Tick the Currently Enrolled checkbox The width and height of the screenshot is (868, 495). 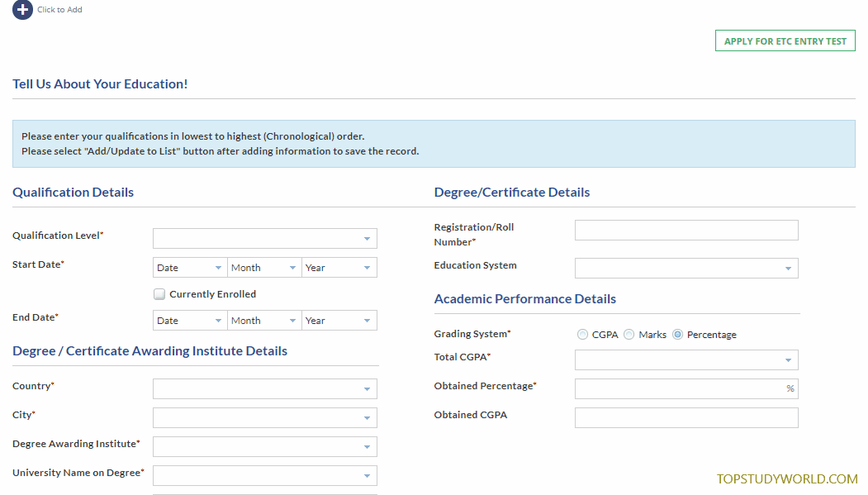(159, 294)
